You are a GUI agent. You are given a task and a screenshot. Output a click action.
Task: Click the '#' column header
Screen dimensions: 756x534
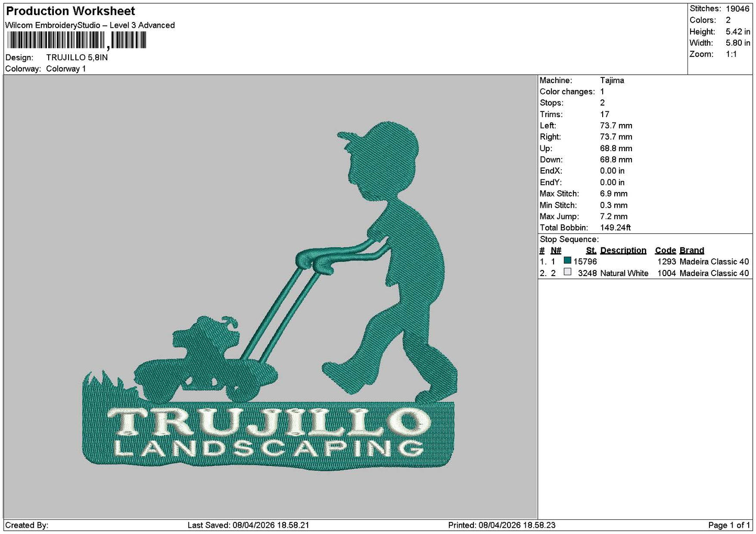pos(542,251)
